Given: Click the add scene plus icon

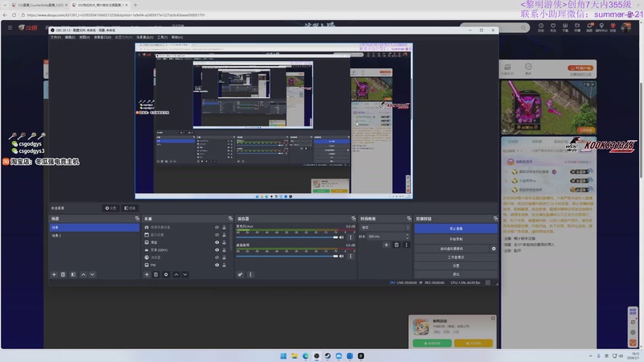Looking at the screenshot, I should [54, 274].
